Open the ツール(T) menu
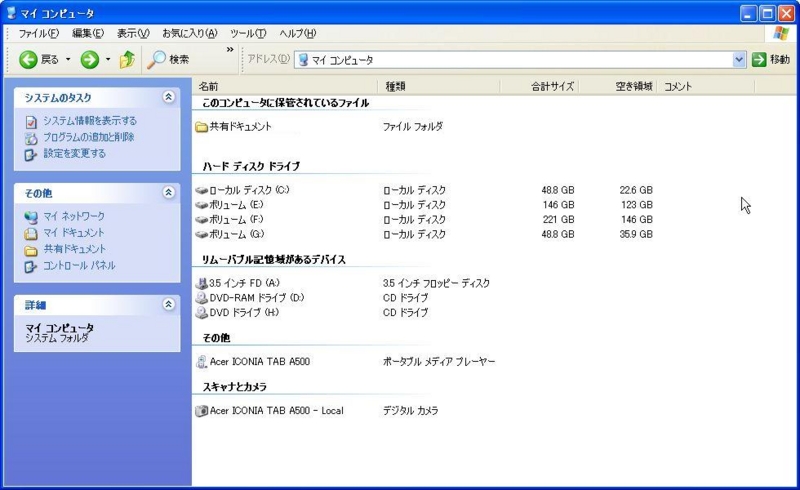This screenshot has height=490, width=800. click(248, 34)
